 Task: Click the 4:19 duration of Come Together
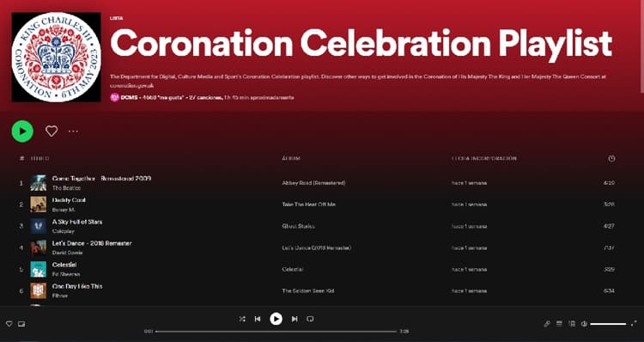[x=609, y=183]
